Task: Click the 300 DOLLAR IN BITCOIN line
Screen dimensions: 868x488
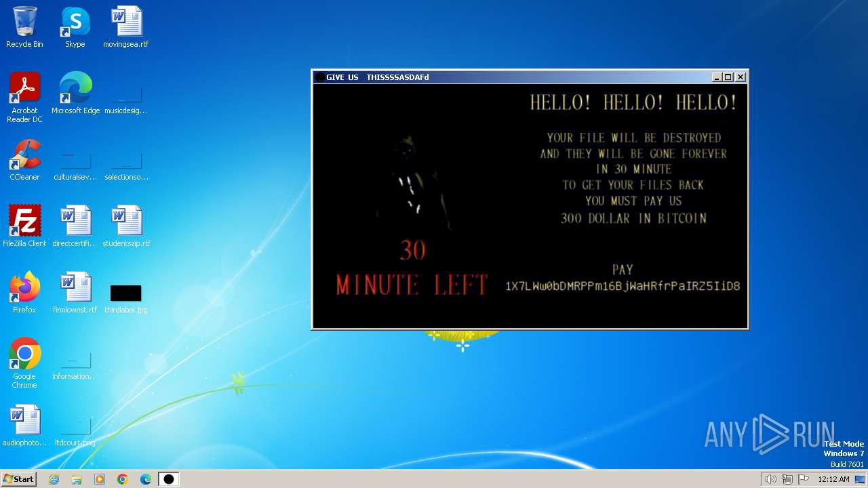Action: click(x=633, y=218)
